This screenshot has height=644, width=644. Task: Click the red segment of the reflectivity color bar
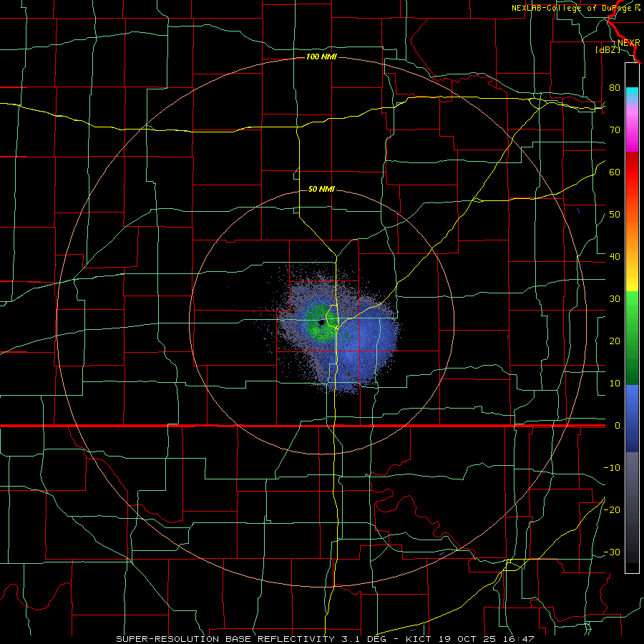(632, 172)
